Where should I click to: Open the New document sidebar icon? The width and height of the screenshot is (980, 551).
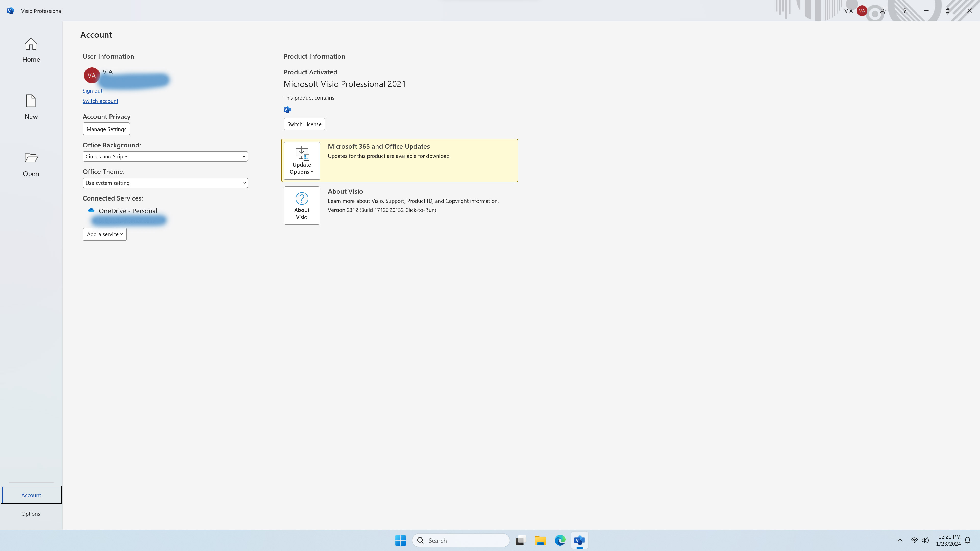[31, 101]
